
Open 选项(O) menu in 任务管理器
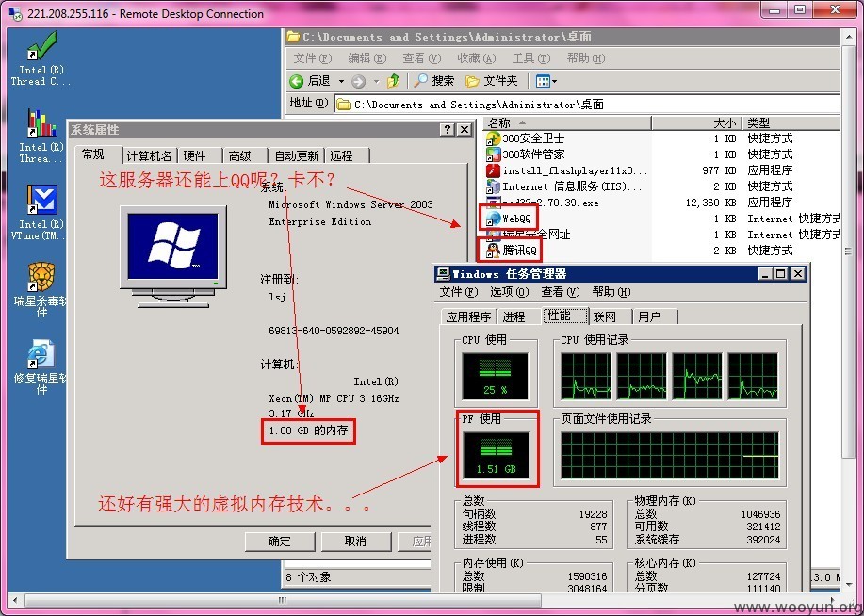coord(509,292)
